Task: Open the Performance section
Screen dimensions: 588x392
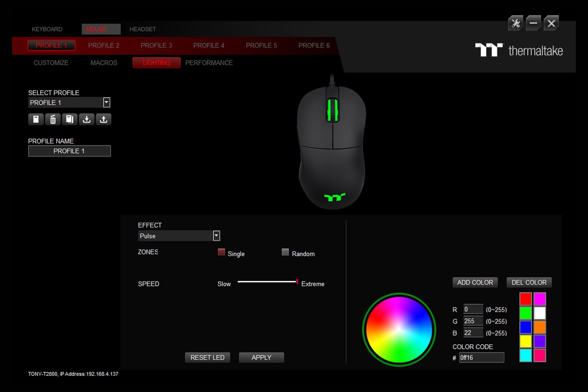Action: click(209, 63)
